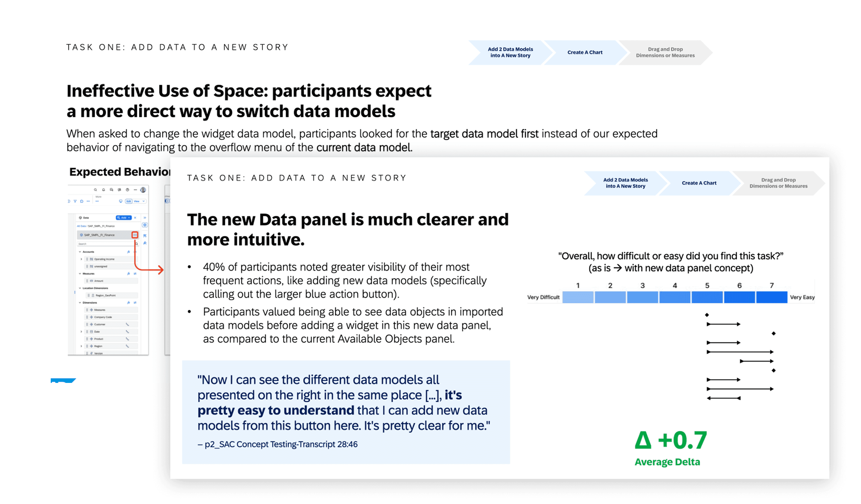
Task: Expand the Operating Income item
Action: tap(81, 259)
